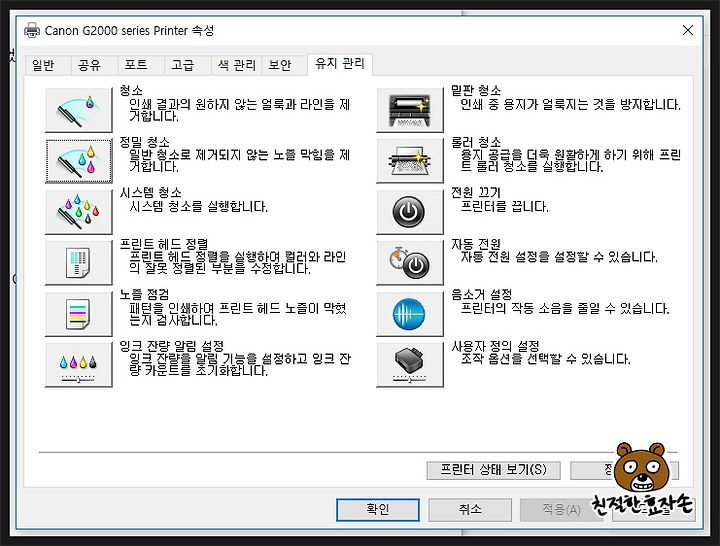Select the 색 관리 tab
Screen dimensions: 720x546
coord(236,65)
